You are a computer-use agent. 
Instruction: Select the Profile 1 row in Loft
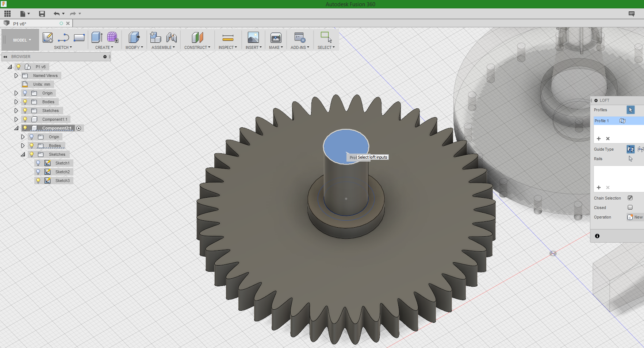pyautogui.click(x=619, y=121)
